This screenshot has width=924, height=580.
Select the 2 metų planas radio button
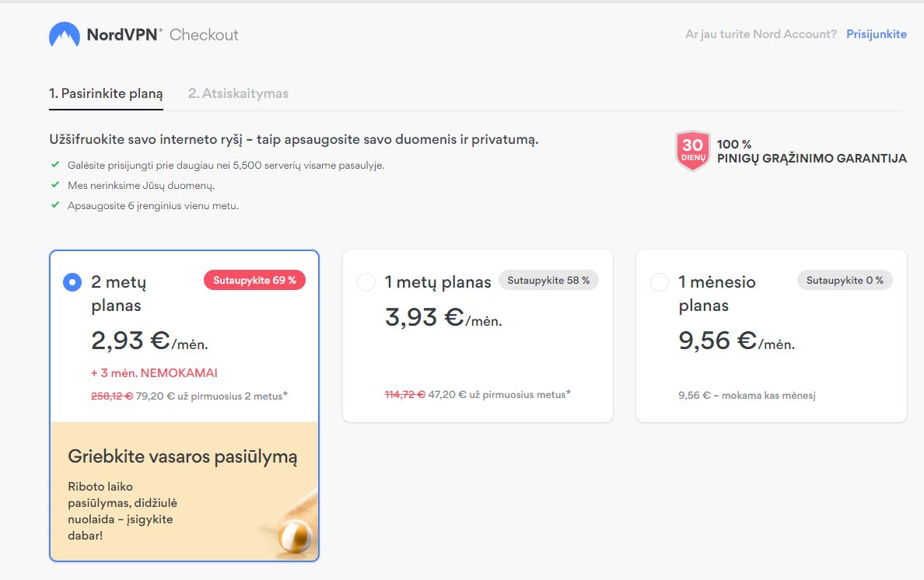(x=72, y=282)
